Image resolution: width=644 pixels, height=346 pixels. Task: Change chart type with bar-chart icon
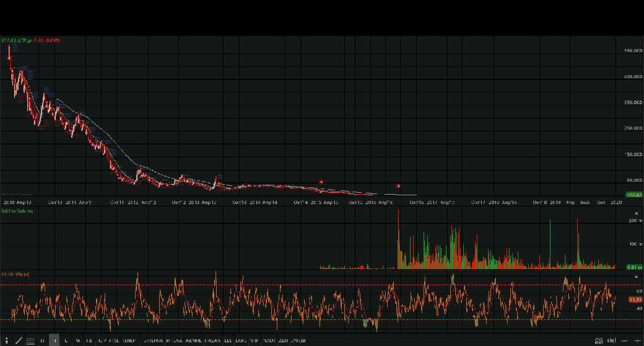click(x=612, y=340)
